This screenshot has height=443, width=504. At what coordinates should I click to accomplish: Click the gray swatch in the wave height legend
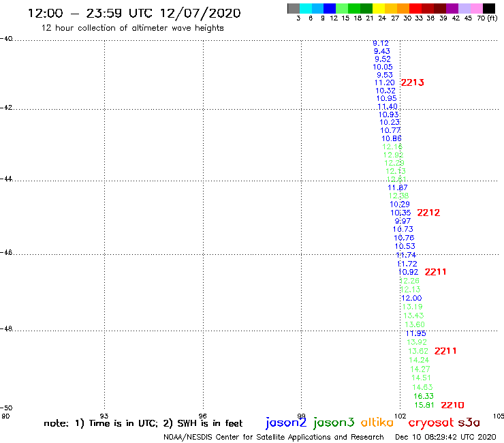(x=294, y=9)
